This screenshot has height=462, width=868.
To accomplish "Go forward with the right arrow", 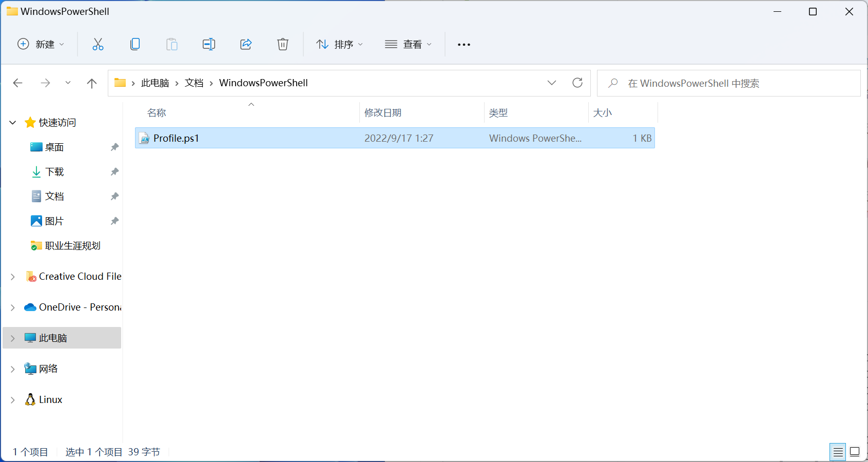I will [45, 83].
